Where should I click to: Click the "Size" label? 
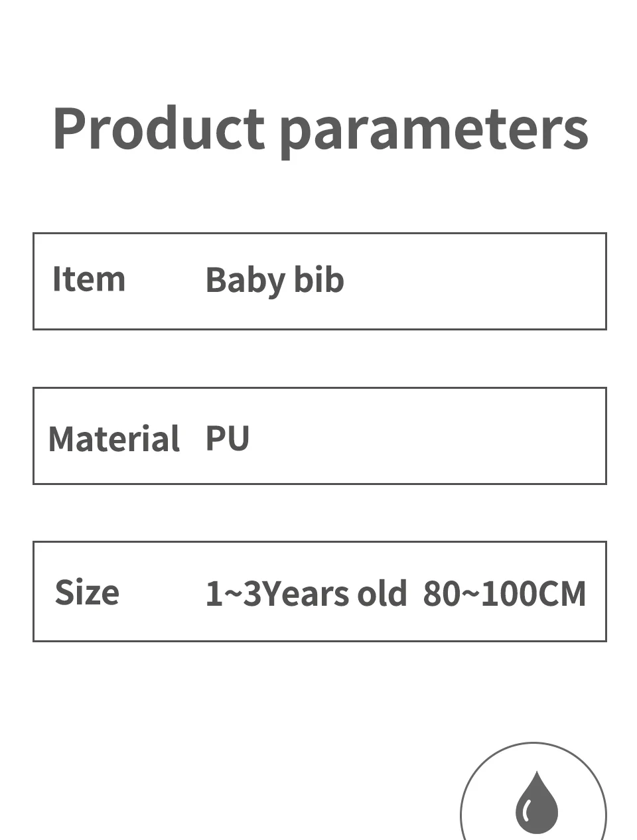[87, 592]
